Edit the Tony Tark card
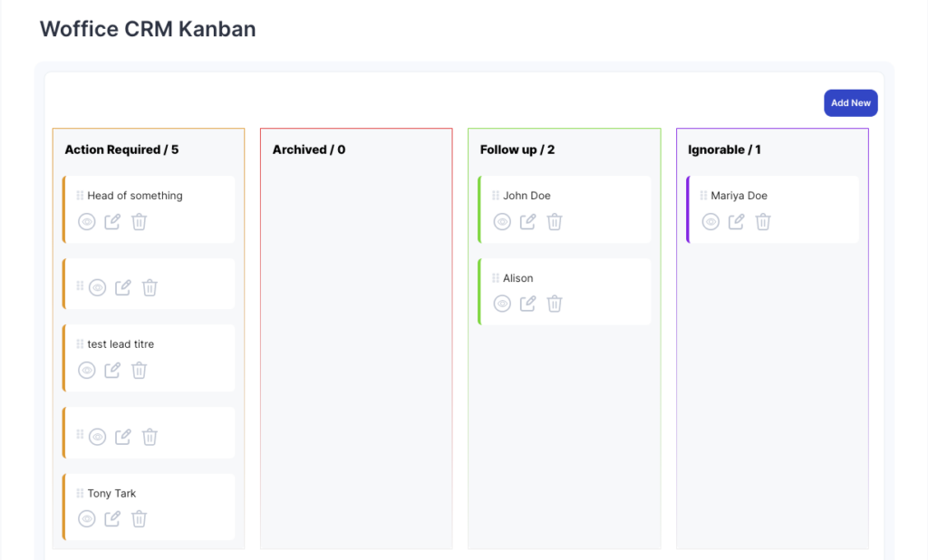This screenshot has width=928, height=560. [112, 519]
